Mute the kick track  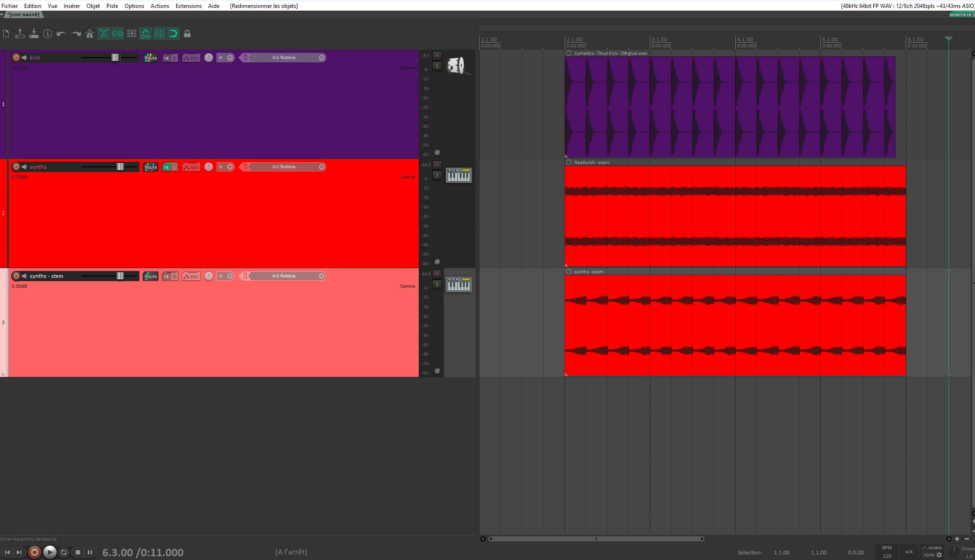(437, 55)
